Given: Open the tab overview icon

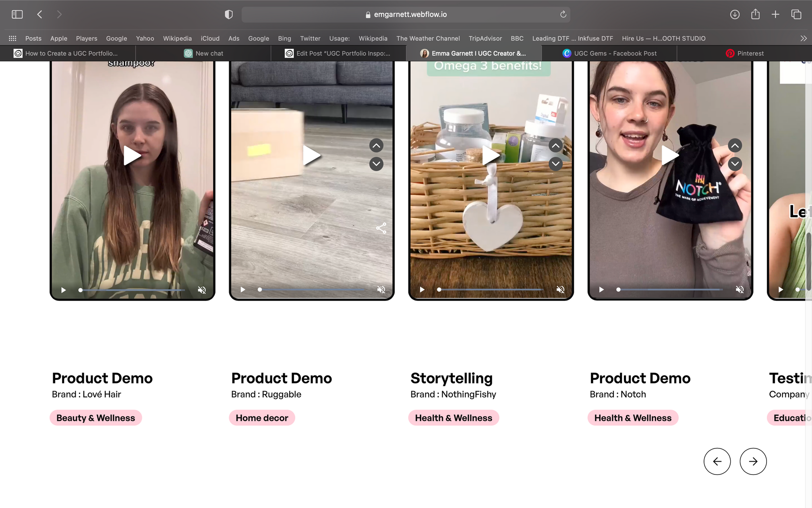Looking at the screenshot, I should tap(796, 15).
